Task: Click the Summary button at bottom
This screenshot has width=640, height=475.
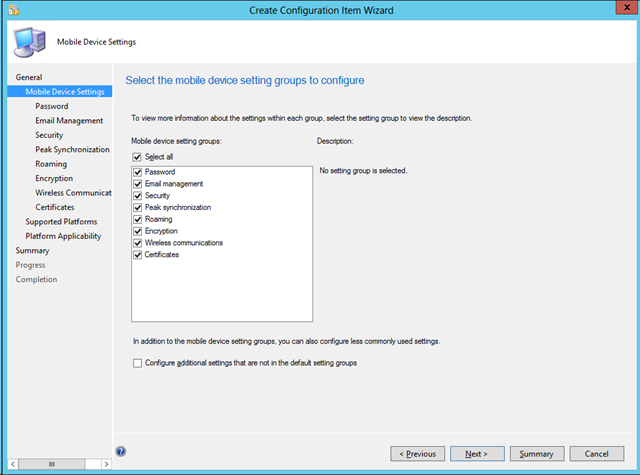Action: point(537,454)
